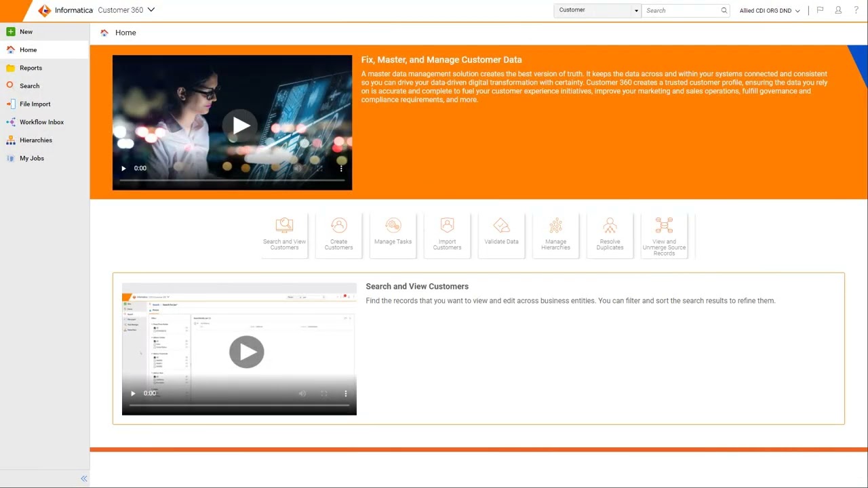Click the Home house icon in sidebar
This screenshot has height=488, width=868.
[10, 49]
